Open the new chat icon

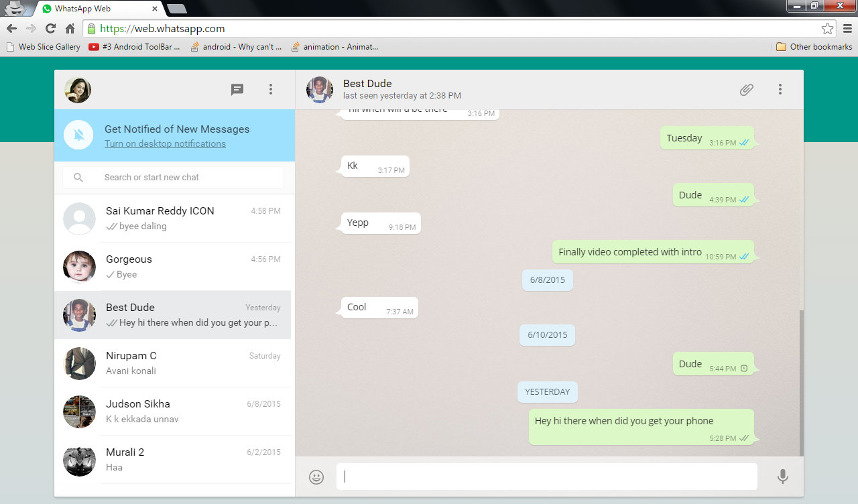(237, 89)
